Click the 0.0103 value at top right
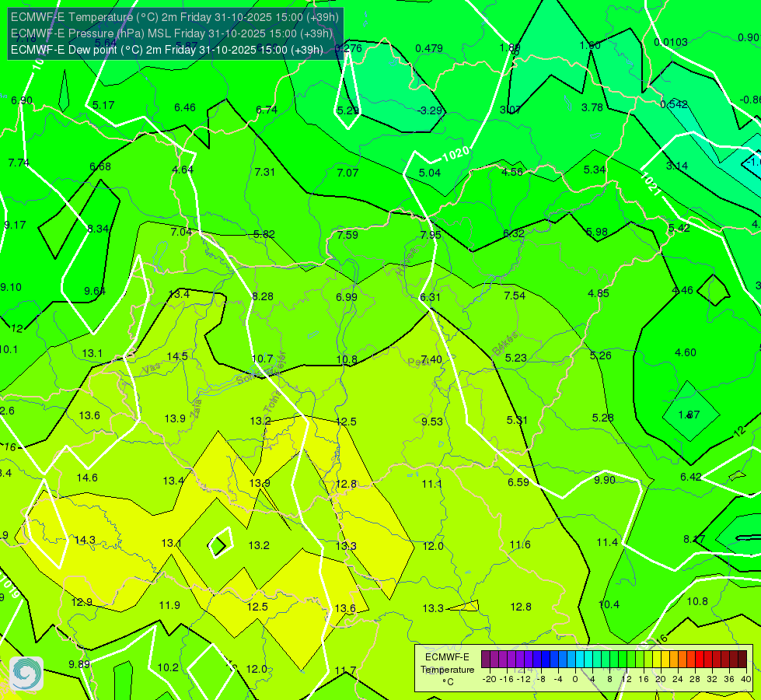Screen dimensions: 761x700 pyautogui.click(x=670, y=42)
